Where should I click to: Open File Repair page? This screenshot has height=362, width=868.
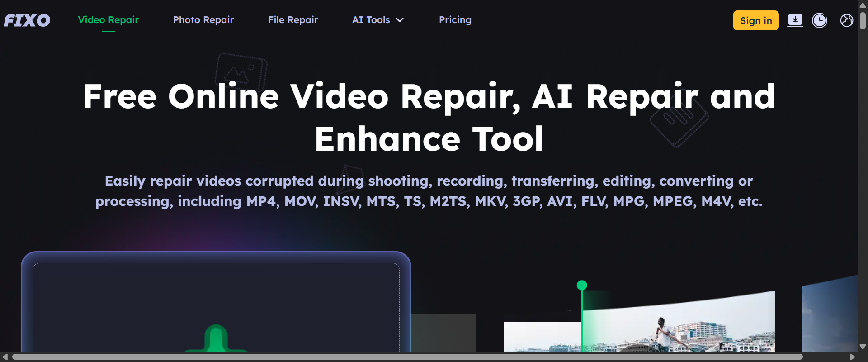[x=293, y=20]
